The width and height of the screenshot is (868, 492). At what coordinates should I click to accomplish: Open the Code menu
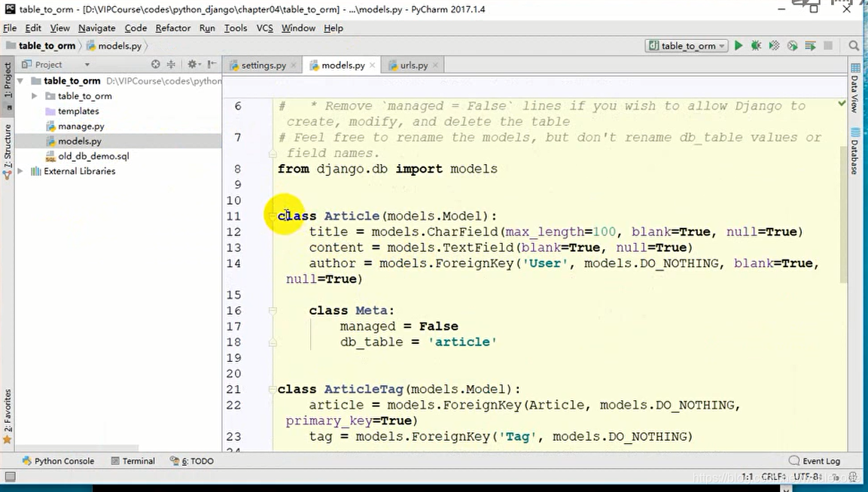click(x=136, y=28)
